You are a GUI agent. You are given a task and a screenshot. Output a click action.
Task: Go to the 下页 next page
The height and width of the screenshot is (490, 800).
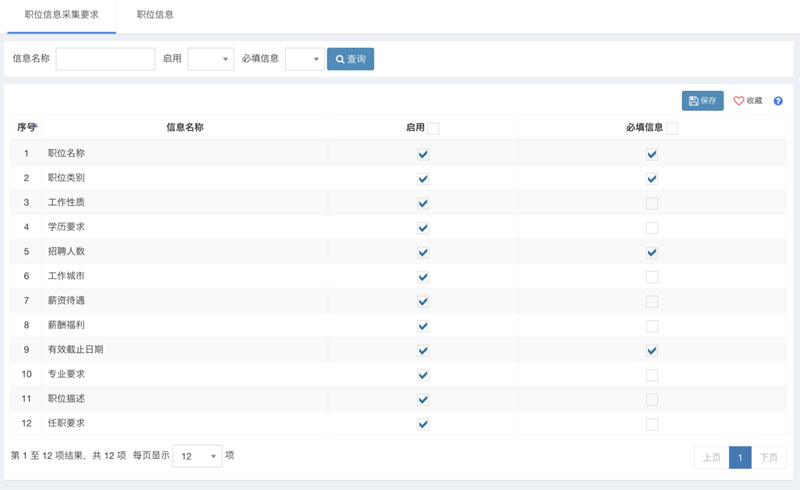click(x=768, y=457)
